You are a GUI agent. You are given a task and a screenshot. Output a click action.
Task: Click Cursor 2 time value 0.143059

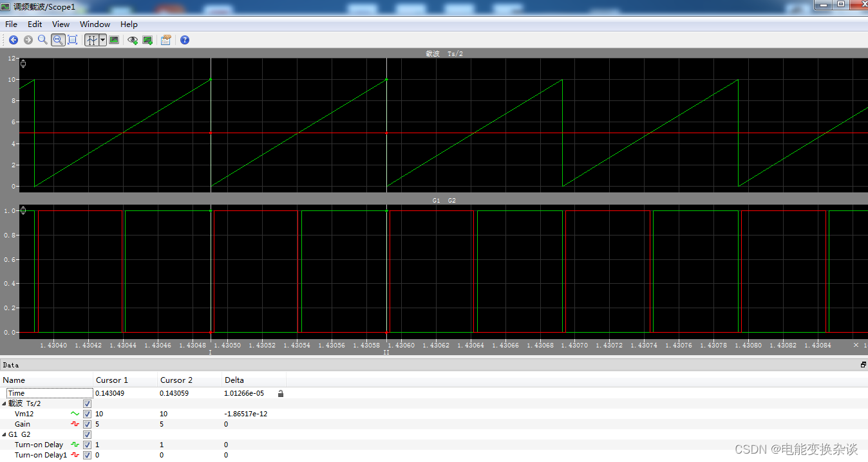(175, 393)
